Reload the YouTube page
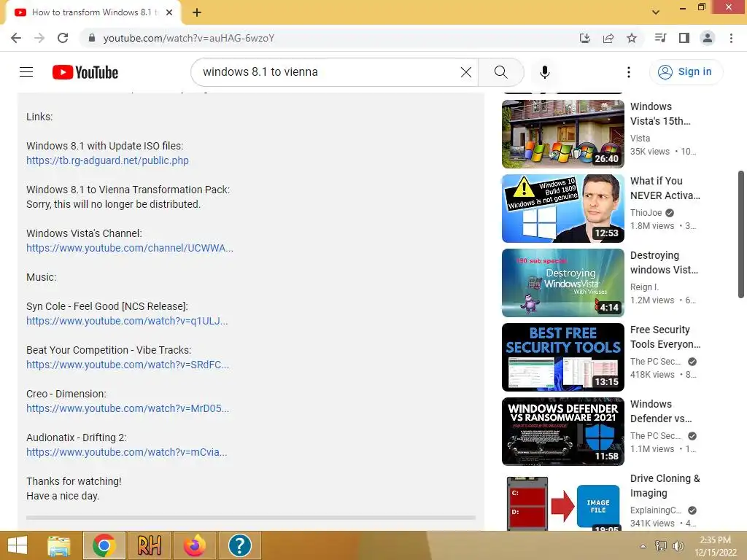Viewport: 747px width, 560px height. pos(63,38)
